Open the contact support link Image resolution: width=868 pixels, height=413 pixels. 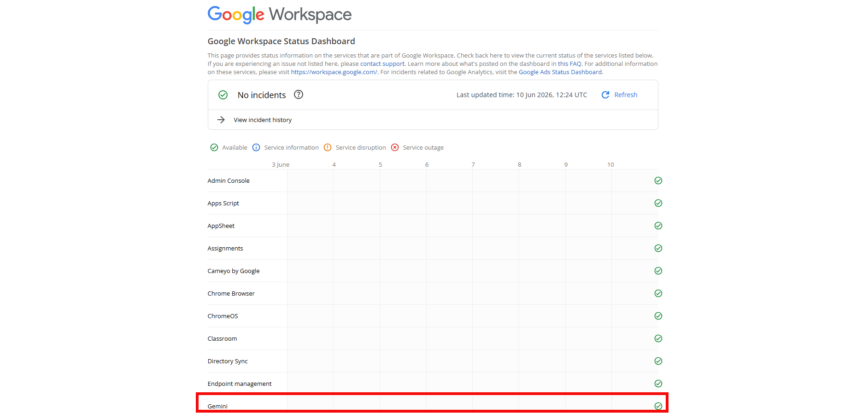(382, 64)
